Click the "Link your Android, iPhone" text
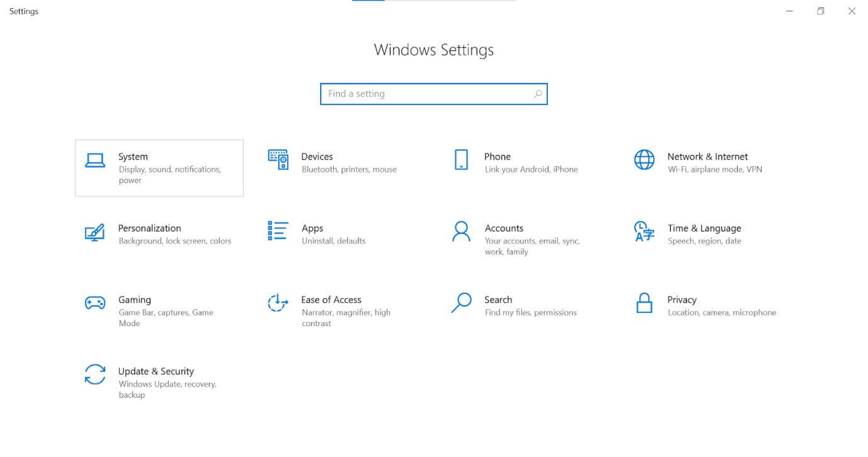Viewport: 868px width, 457px height. click(x=531, y=169)
